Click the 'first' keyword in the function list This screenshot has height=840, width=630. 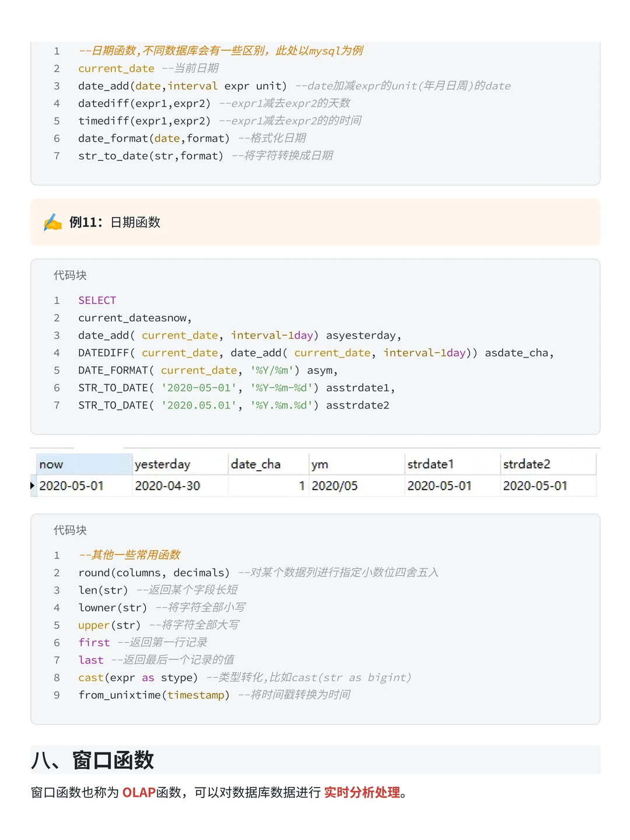tap(94, 642)
